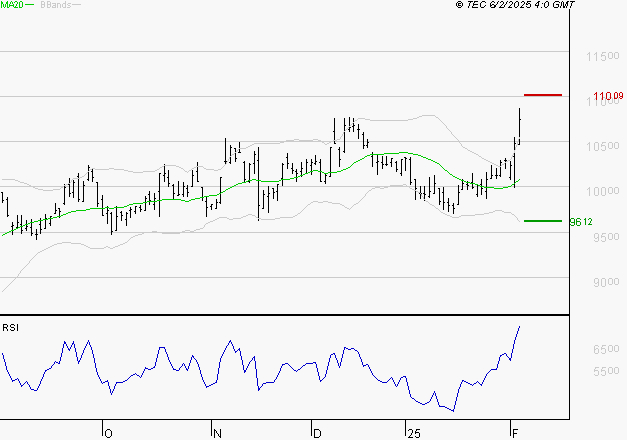
Task: Click the 115.00 price axis label
Action: click(604, 57)
